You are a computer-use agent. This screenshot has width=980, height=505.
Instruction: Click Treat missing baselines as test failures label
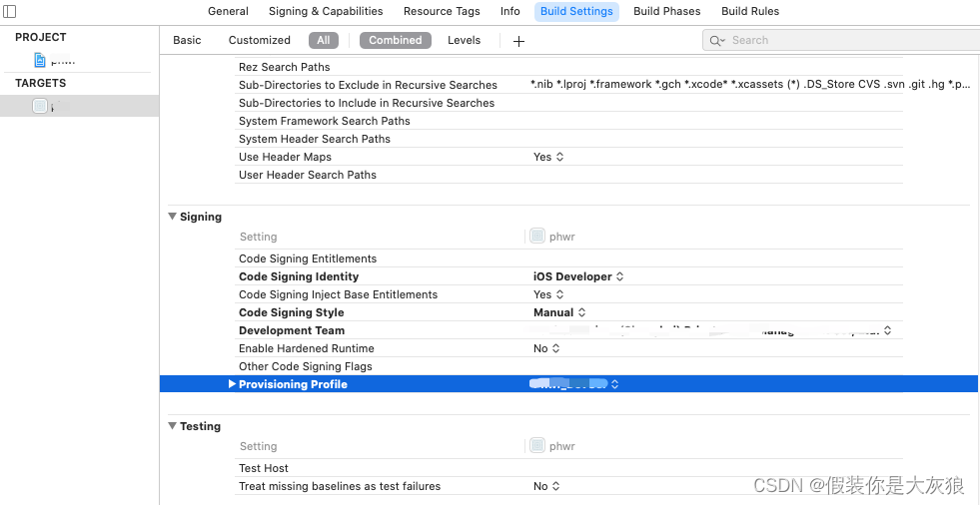(340, 486)
